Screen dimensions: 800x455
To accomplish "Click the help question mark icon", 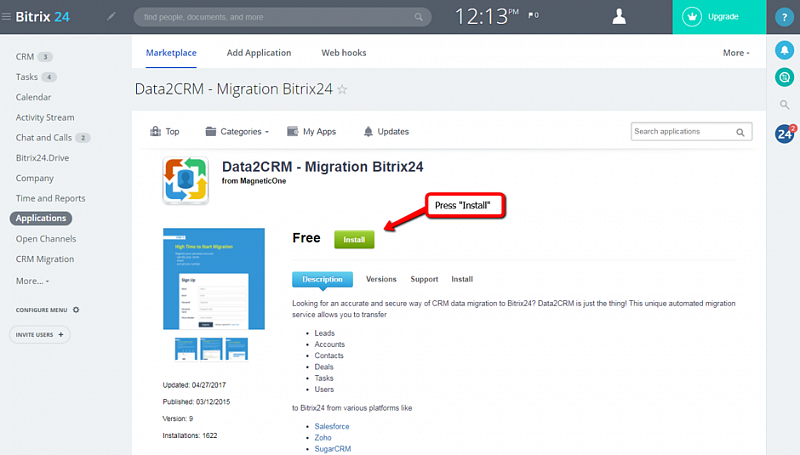I will coord(785,17).
